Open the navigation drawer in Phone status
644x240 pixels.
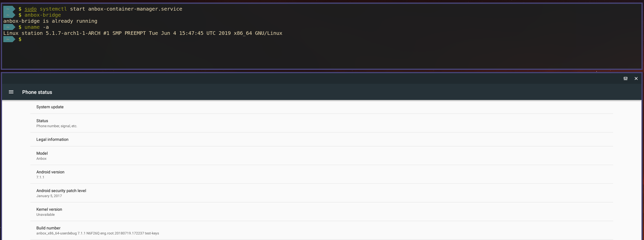pos(11,92)
